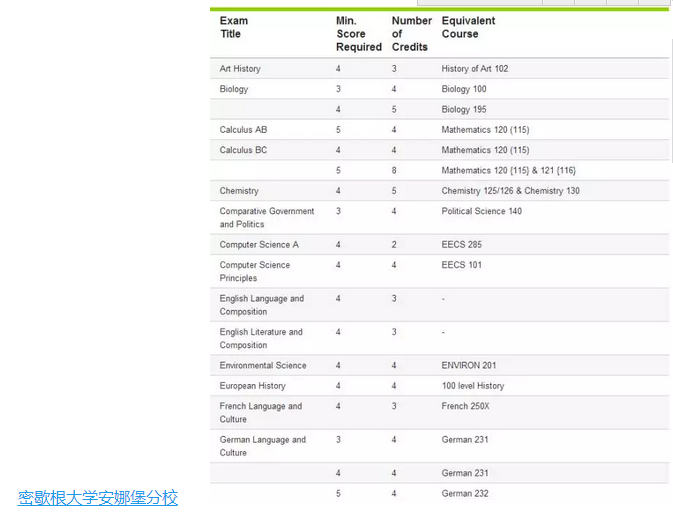
Task: Click the Min. Score Required header
Action: point(359,33)
